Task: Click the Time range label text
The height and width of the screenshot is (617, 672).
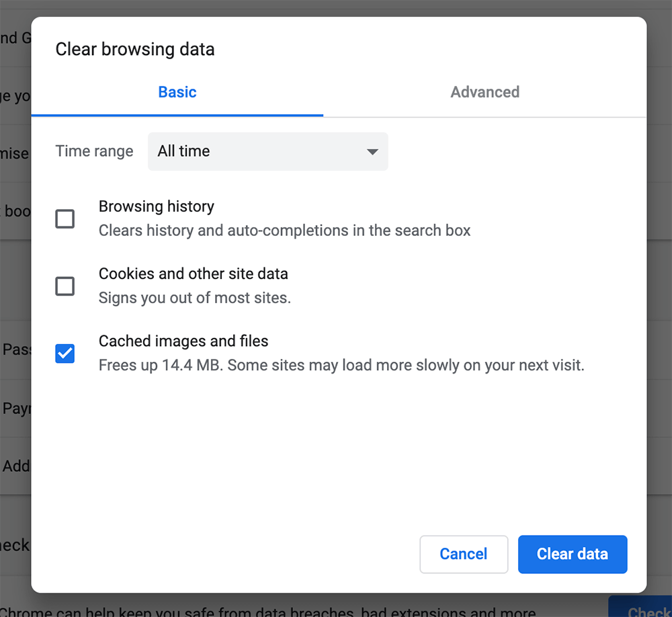Action: pyautogui.click(x=93, y=152)
